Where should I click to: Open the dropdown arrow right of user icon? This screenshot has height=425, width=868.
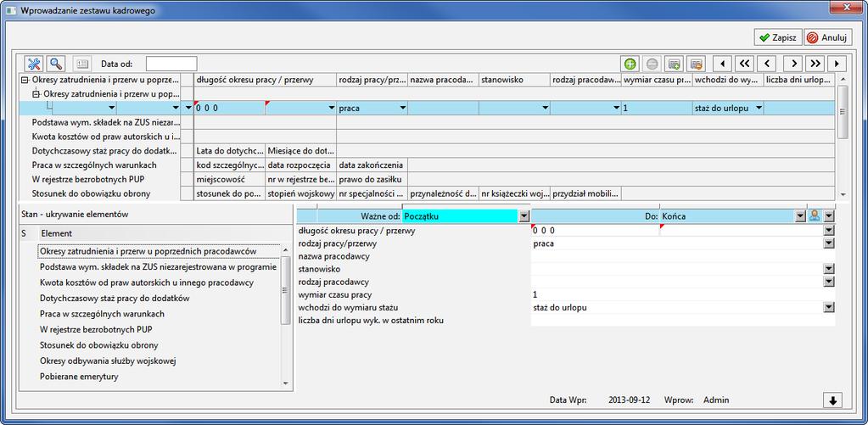click(x=829, y=216)
